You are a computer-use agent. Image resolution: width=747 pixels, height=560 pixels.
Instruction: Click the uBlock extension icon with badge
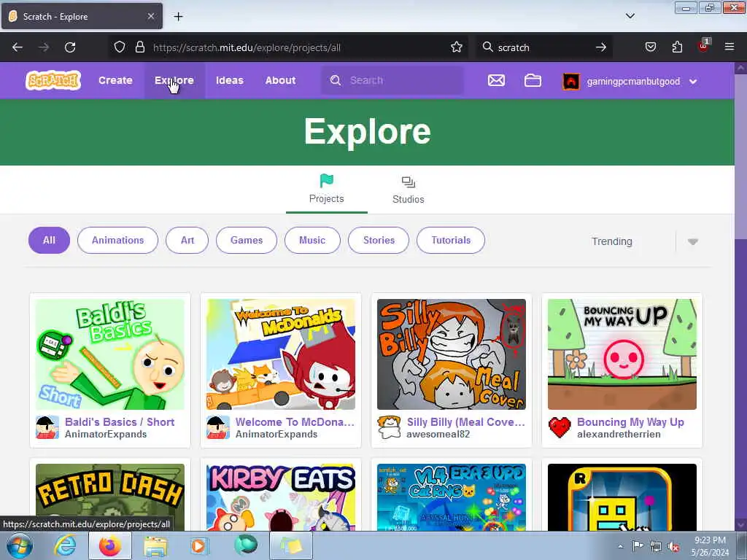pyautogui.click(x=704, y=46)
